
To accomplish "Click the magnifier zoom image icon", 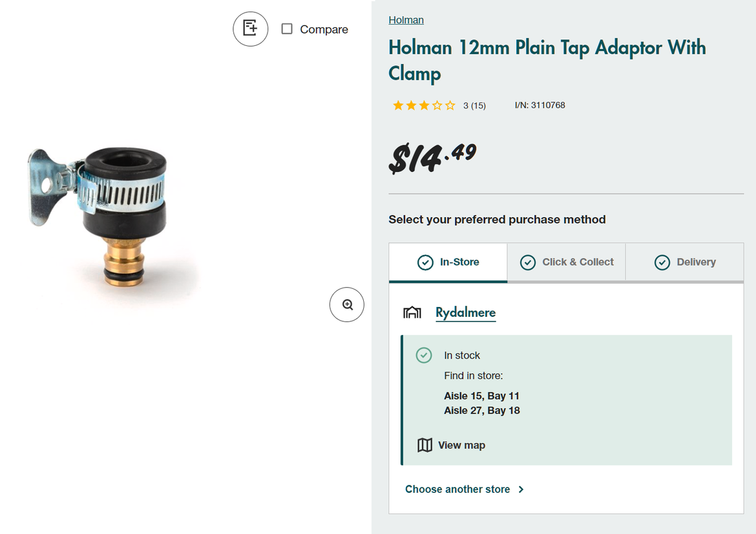I will 347,304.
